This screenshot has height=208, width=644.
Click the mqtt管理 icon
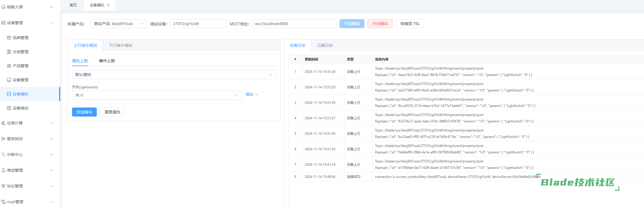click(x=3, y=202)
